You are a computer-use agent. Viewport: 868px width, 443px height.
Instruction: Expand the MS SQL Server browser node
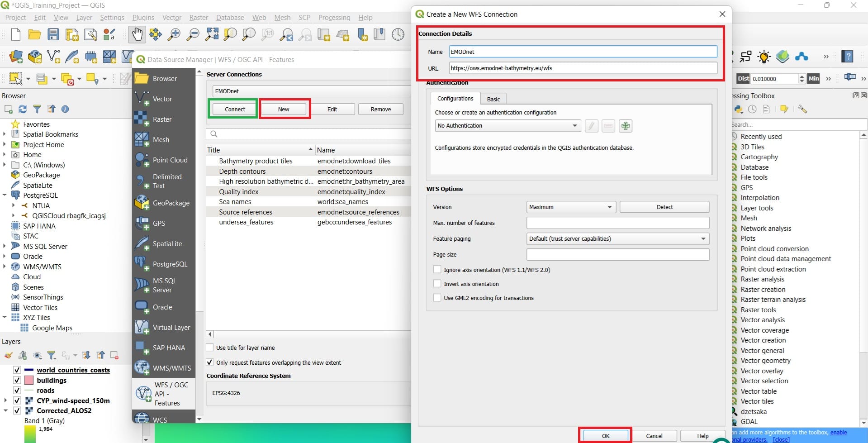pos(5,246)
